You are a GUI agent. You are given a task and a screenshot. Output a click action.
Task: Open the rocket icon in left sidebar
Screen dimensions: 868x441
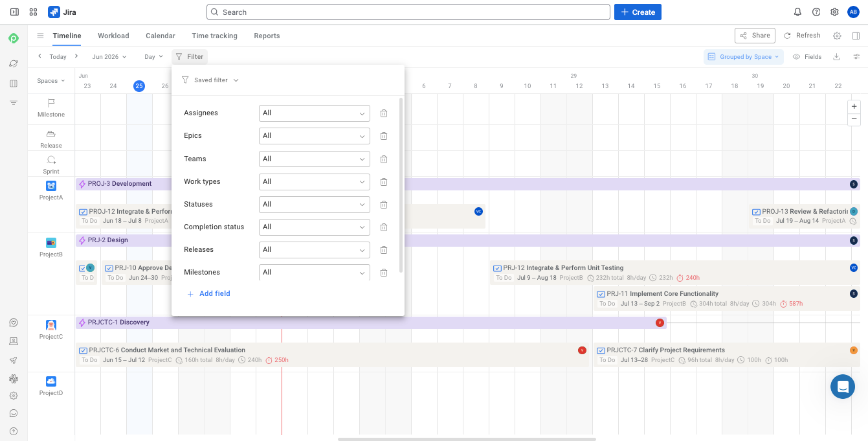click(14, 360)
